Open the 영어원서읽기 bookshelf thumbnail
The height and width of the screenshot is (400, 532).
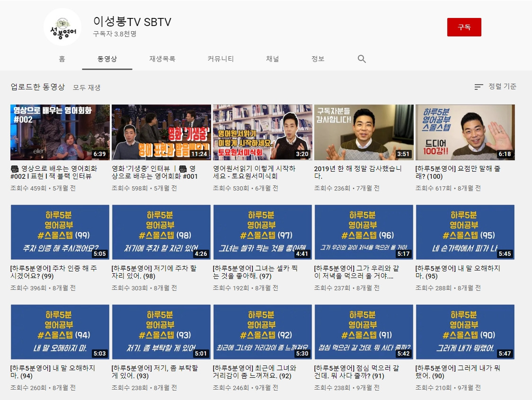[263, 132]
